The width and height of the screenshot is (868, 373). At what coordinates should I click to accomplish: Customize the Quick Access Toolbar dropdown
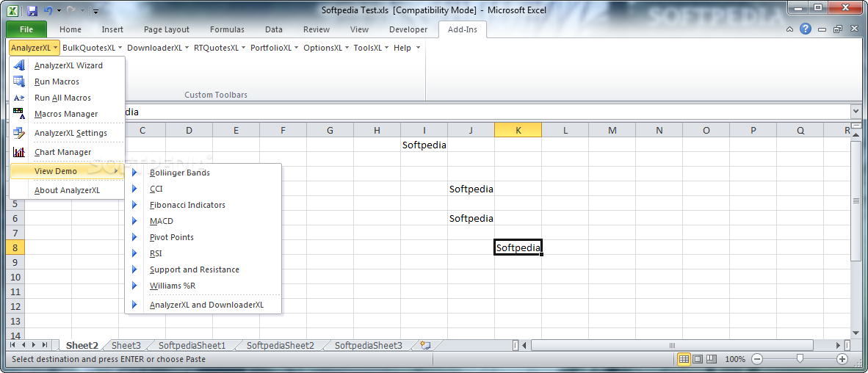coord(95,10)
